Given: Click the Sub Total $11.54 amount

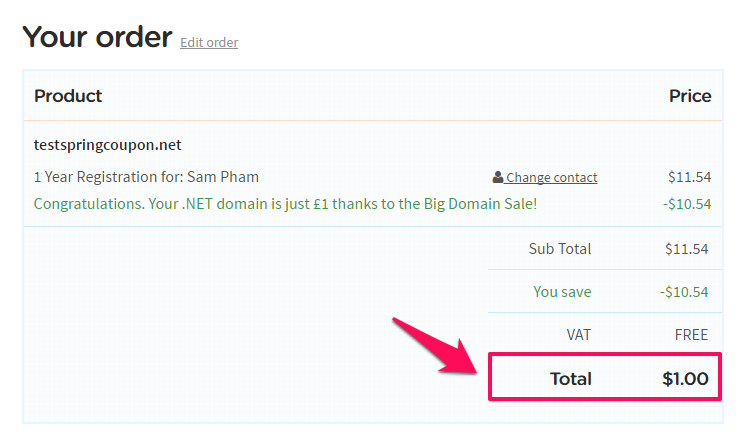Looking at the screenshot, I should coord(686,249).
